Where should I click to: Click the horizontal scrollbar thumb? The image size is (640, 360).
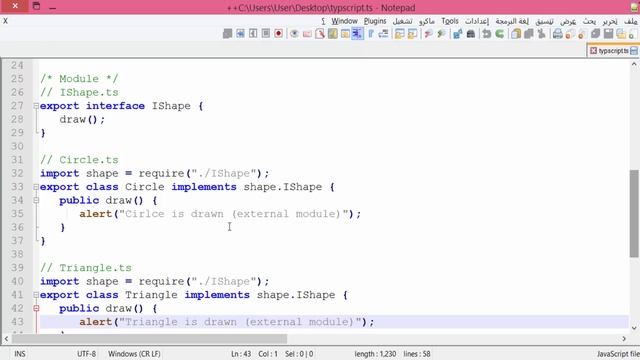click(149, 339)
